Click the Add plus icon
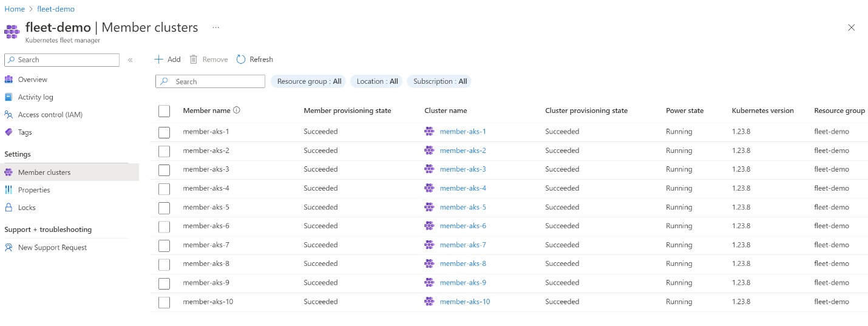The width and height of the screenshot is (868, 326). point(159,59)
